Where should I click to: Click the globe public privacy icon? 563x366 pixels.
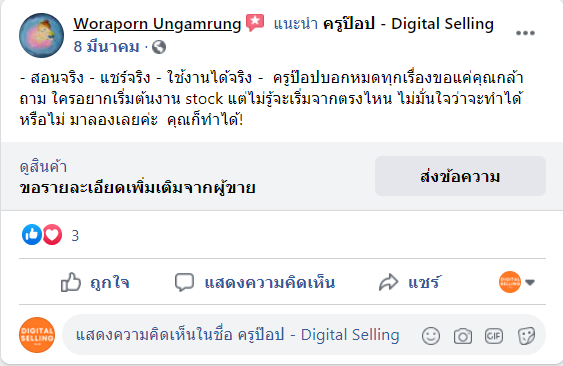coord(159,47)
